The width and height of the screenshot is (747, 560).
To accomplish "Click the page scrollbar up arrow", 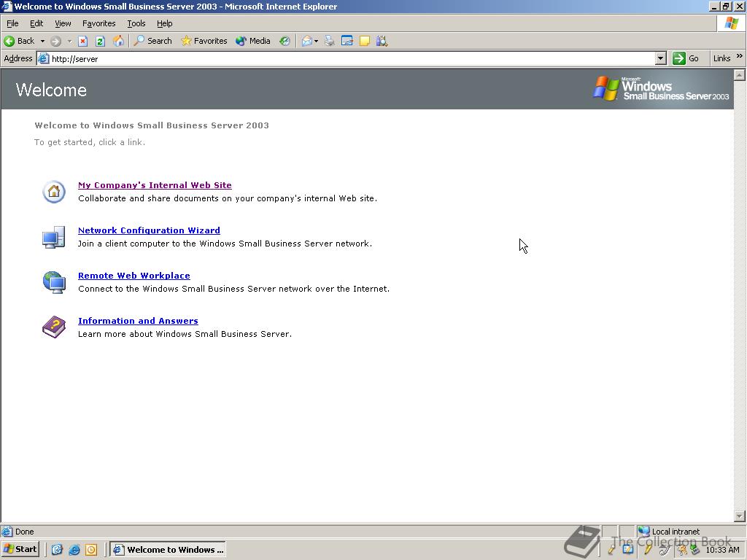I will pos(740,75).
